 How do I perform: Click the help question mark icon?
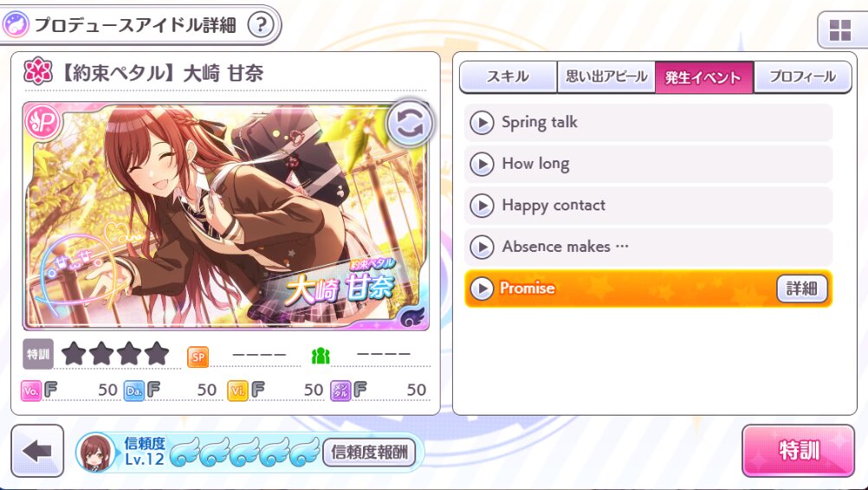click(261, 25)
